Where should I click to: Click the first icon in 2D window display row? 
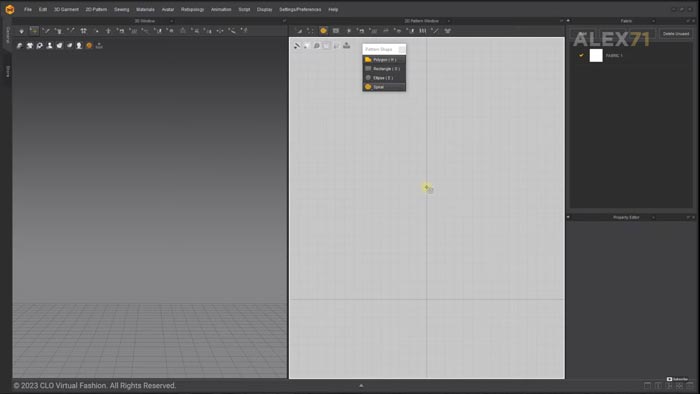pyautogui.click(x=297, y=46)
